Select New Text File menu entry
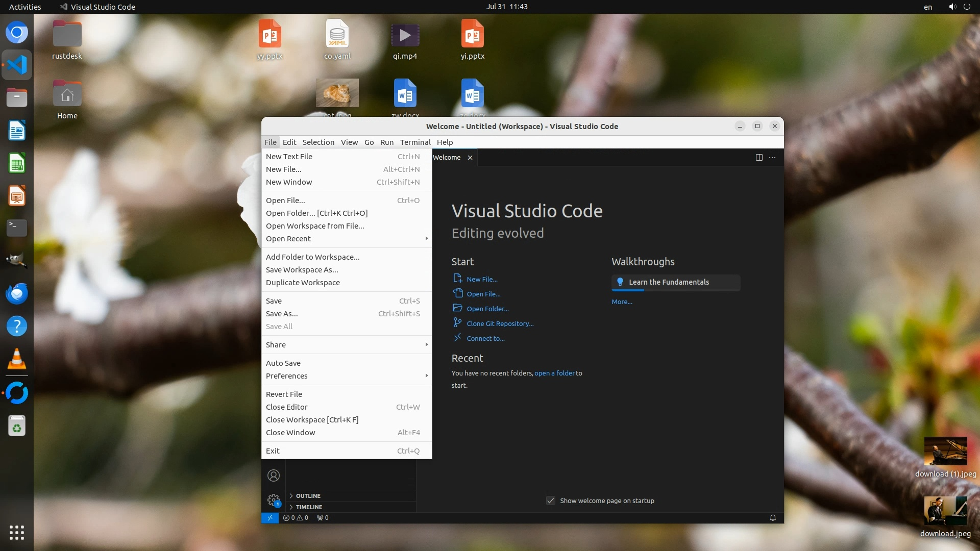Viewport: 980px width, 551px height. (289, 157)
